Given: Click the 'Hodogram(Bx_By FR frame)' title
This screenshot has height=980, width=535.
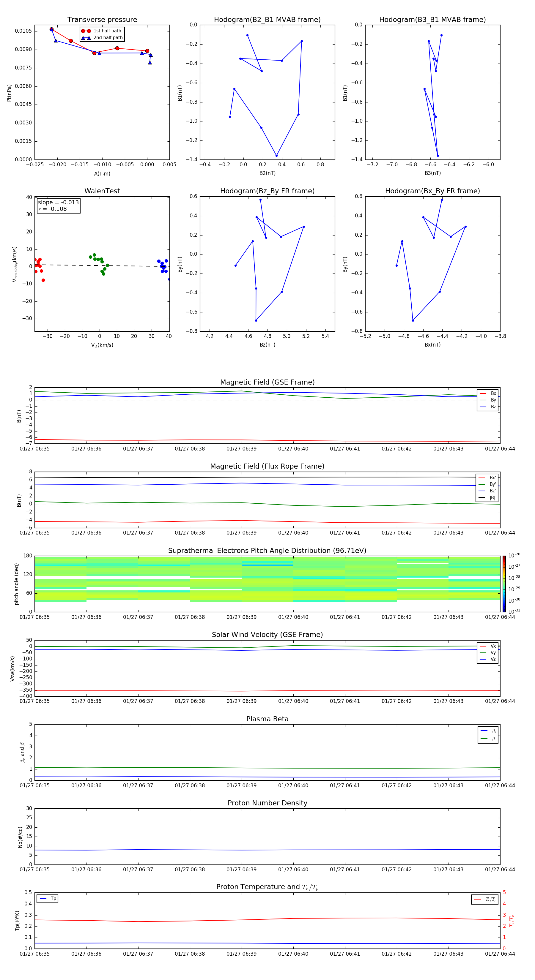Looking at the screenshot, I should click(432, 191).
